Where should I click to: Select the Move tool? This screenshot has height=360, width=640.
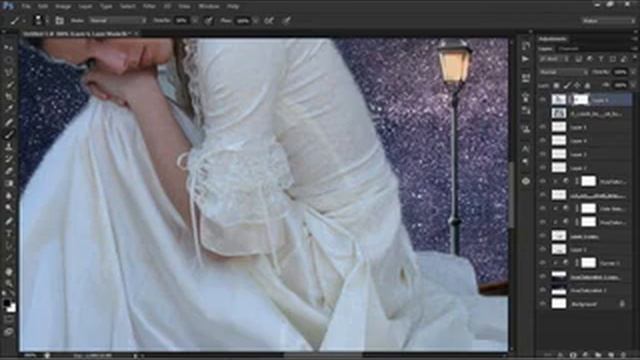tap(9, 48)
